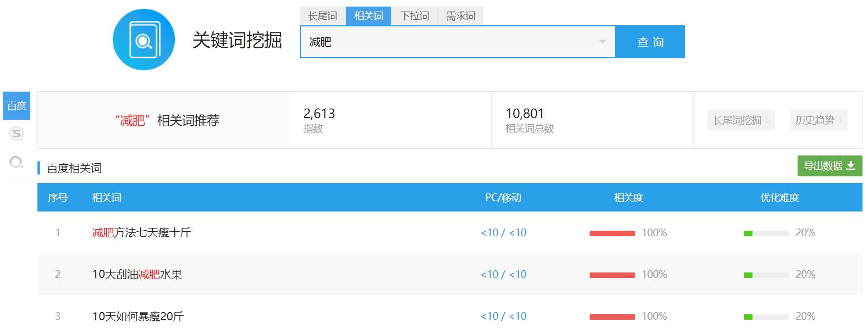Screen dimensions: 868x334
Task: Select the 相关词 tab
Action: [369, 16]
